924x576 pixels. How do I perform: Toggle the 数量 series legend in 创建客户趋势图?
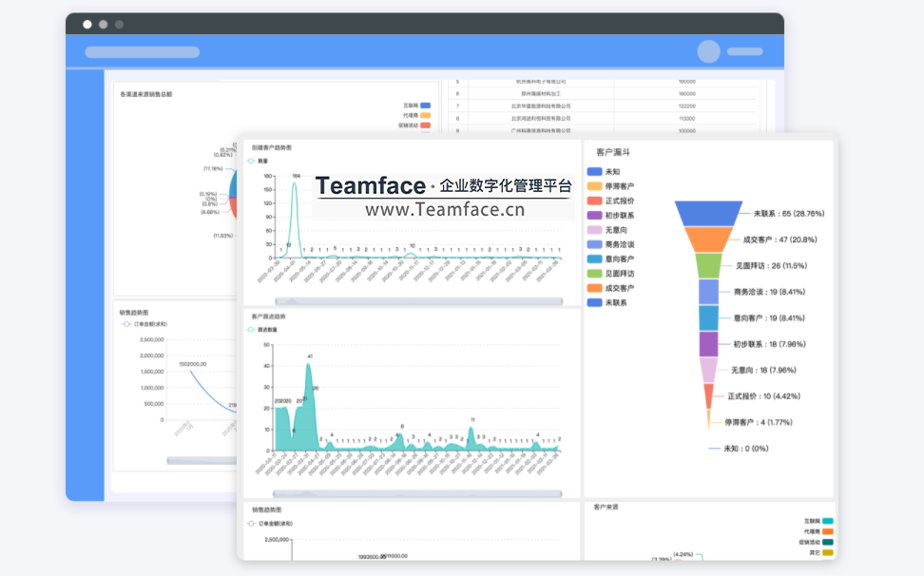pos(259,161)
